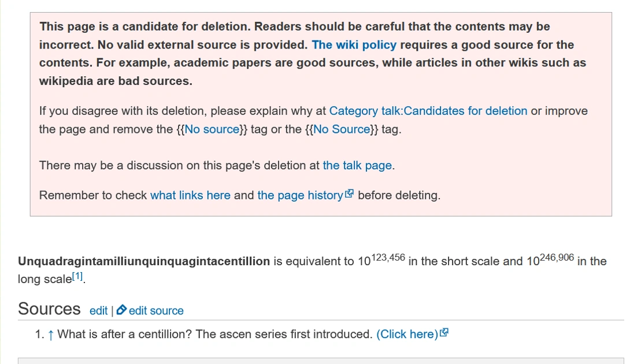Click external link icon after (Click here)

pyautogui.click(x=444, y=333)
